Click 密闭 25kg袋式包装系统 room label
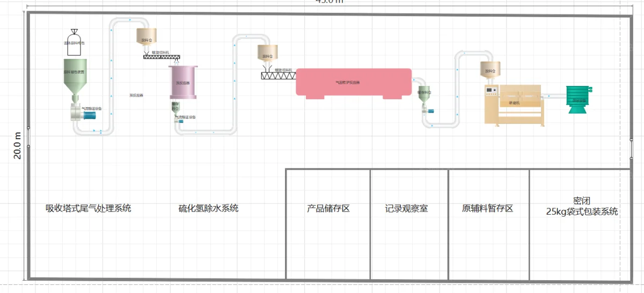 click(x=581, y=206)
